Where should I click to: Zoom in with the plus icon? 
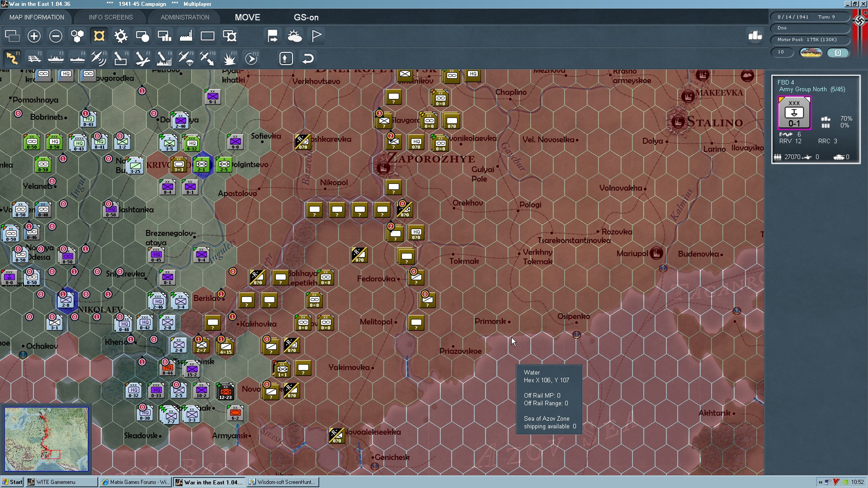coord(34,36)
